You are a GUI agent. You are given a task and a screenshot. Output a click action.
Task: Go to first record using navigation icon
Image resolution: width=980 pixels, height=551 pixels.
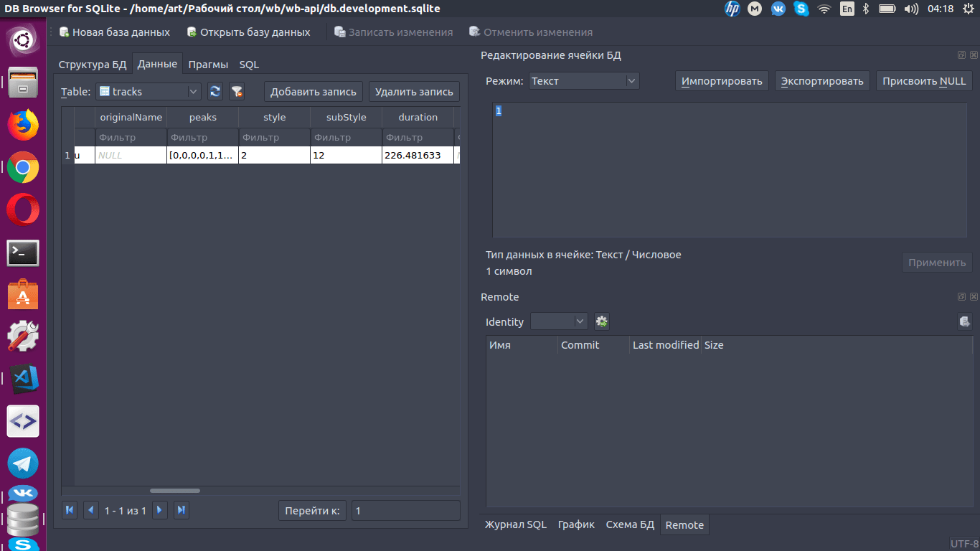pos(69,510)
